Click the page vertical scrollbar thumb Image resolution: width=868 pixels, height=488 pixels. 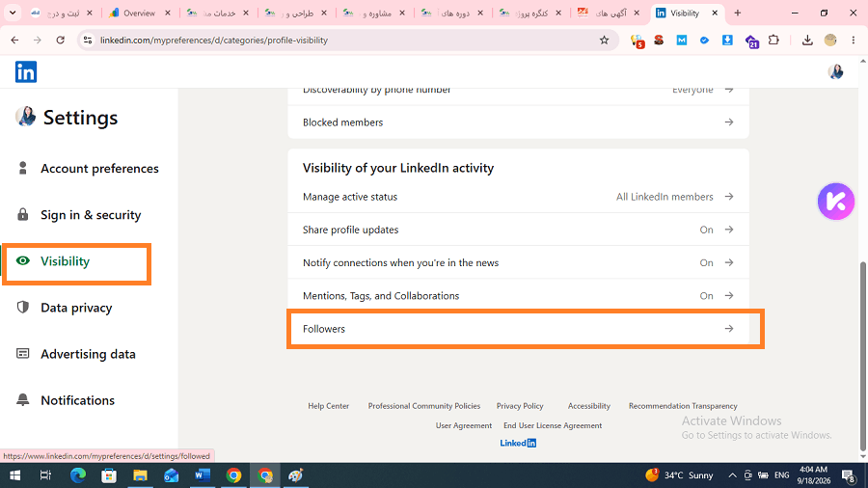(862, 357)
